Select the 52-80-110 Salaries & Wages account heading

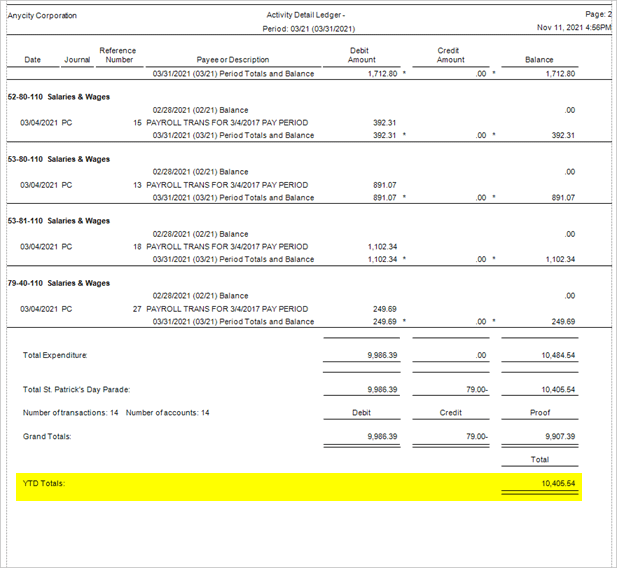pos(59,97)
